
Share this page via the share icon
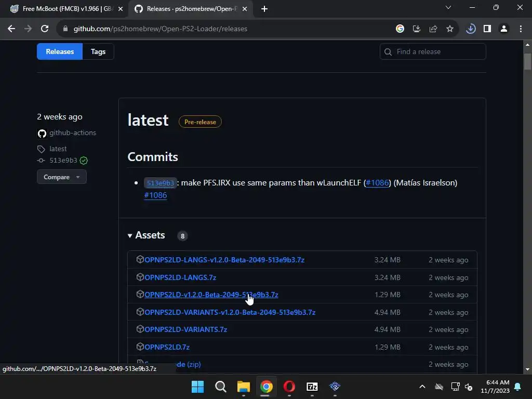point(433,29)
